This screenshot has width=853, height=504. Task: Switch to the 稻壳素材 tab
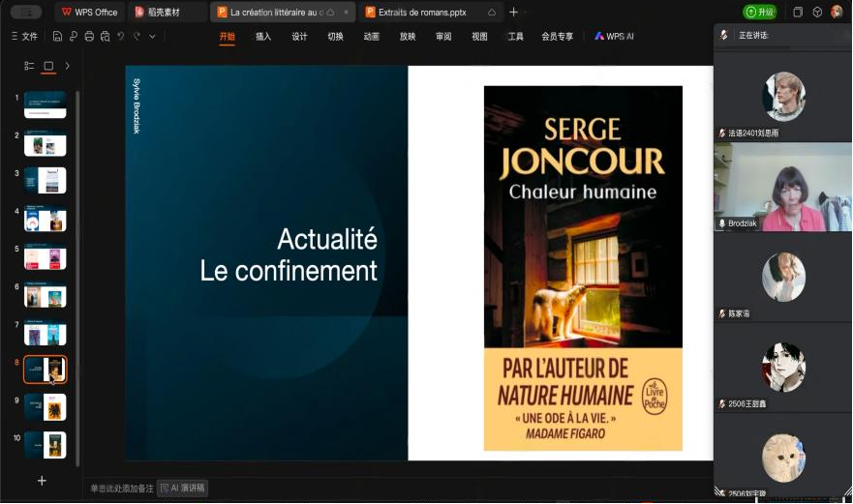tap(168, 12)
